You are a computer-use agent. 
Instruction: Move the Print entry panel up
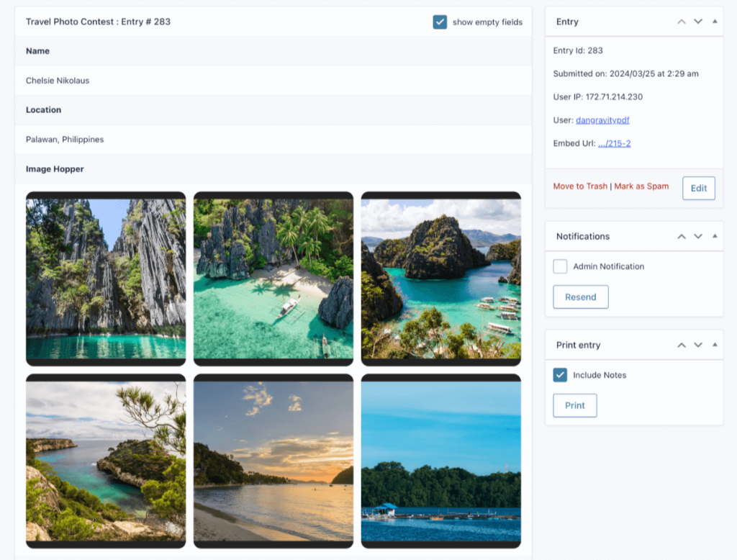tap(682, 345)
